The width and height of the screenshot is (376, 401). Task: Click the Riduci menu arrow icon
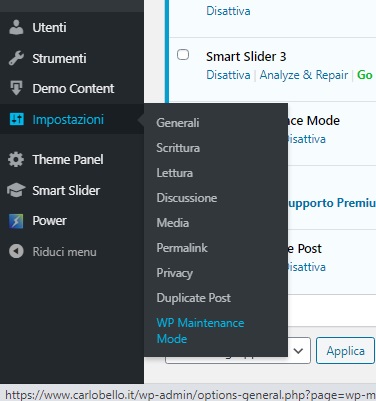point(16,251)
